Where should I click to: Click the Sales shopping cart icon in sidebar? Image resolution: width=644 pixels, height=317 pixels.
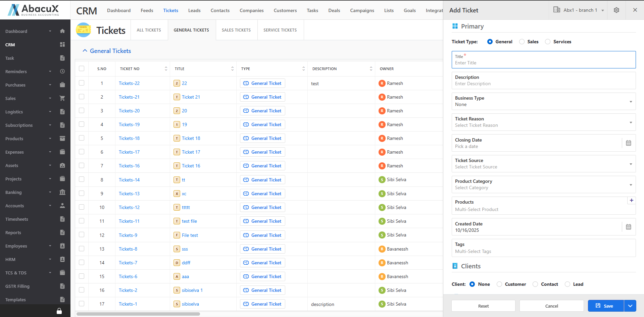[x=62, y=98]
